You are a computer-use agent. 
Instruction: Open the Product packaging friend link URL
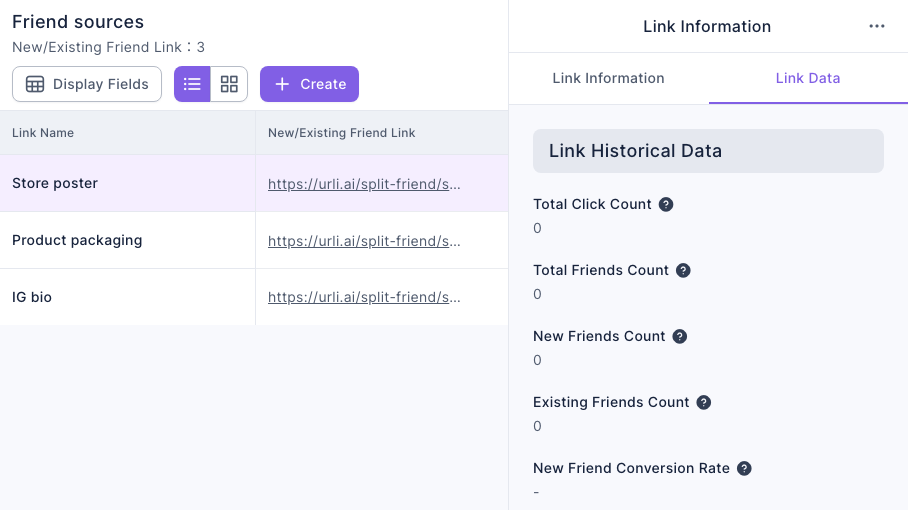pos(364,241)
